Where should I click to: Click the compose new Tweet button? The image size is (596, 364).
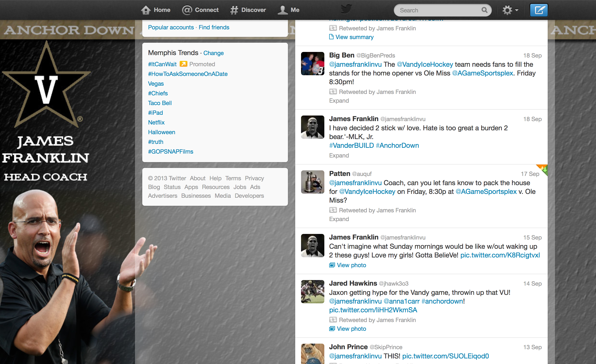[x=539, y=10]
